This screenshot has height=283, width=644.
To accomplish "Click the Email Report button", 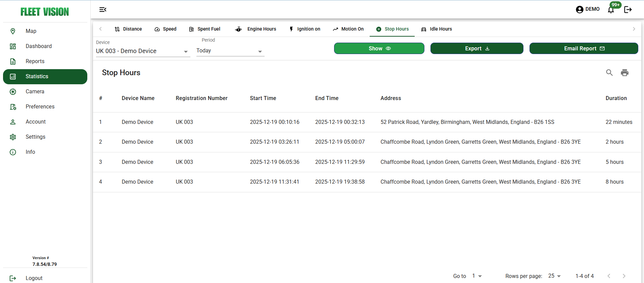I will tap(584, 48).
